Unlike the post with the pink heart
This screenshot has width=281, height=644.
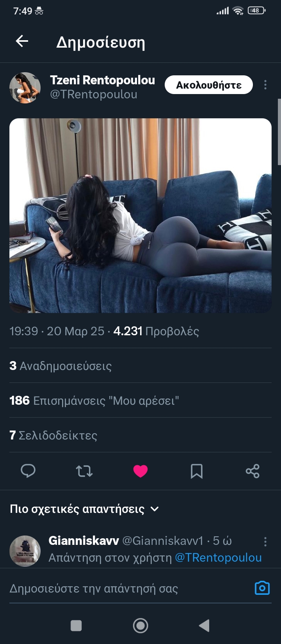point(140,471)
